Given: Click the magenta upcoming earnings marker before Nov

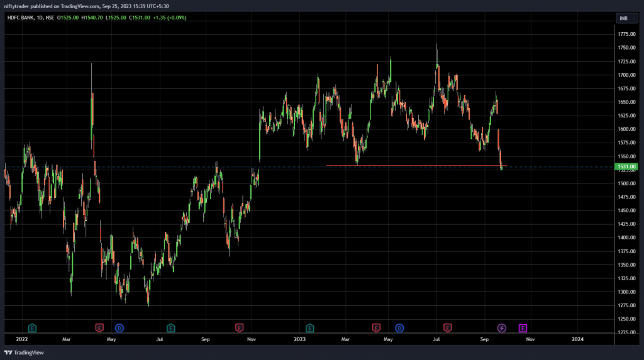Looking at the screenshot, I should [x=523, y=328].
